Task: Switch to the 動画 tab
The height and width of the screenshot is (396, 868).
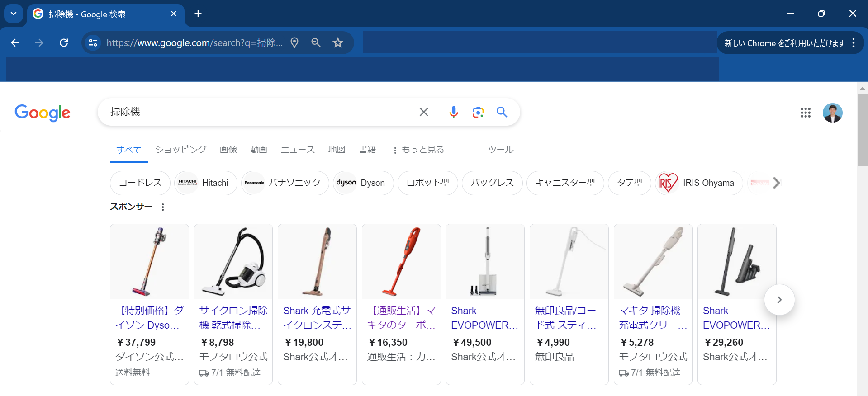Action: [259, 150]
